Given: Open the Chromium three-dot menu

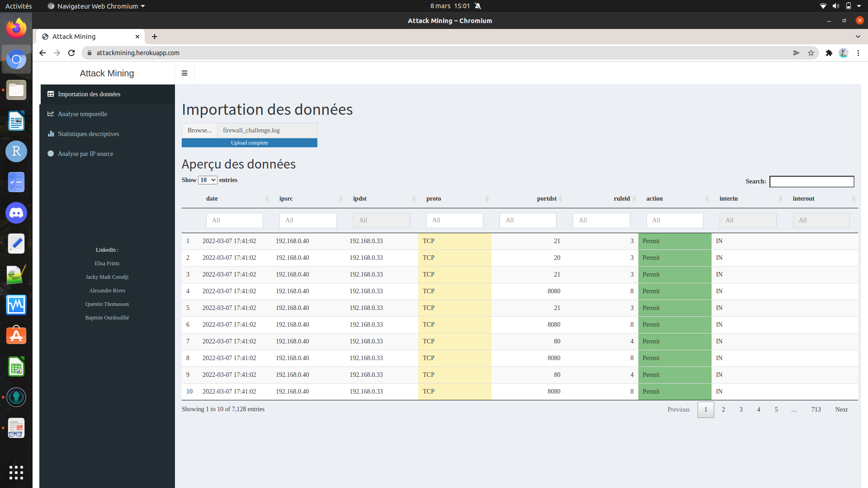Looking at the screenshot, I should pos(859,53).
